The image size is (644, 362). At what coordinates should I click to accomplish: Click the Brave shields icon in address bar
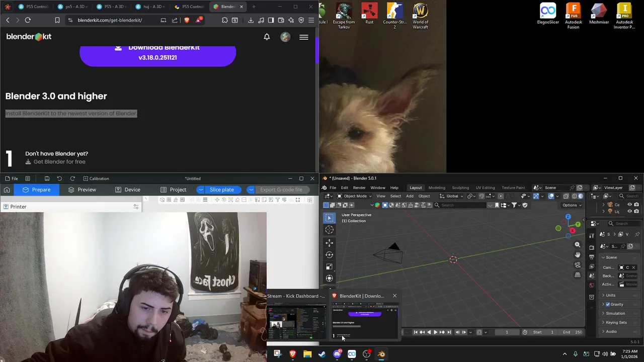coord(187,20)
